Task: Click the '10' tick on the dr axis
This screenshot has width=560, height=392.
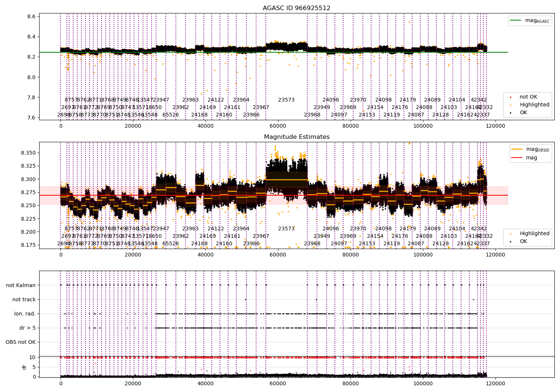Action: click(x=32, y=357)
